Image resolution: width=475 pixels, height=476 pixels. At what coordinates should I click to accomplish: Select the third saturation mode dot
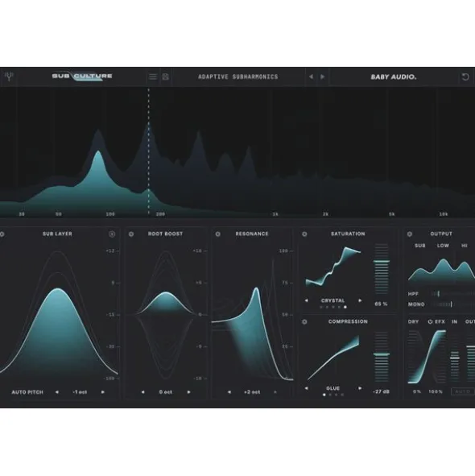pos(333,307)
